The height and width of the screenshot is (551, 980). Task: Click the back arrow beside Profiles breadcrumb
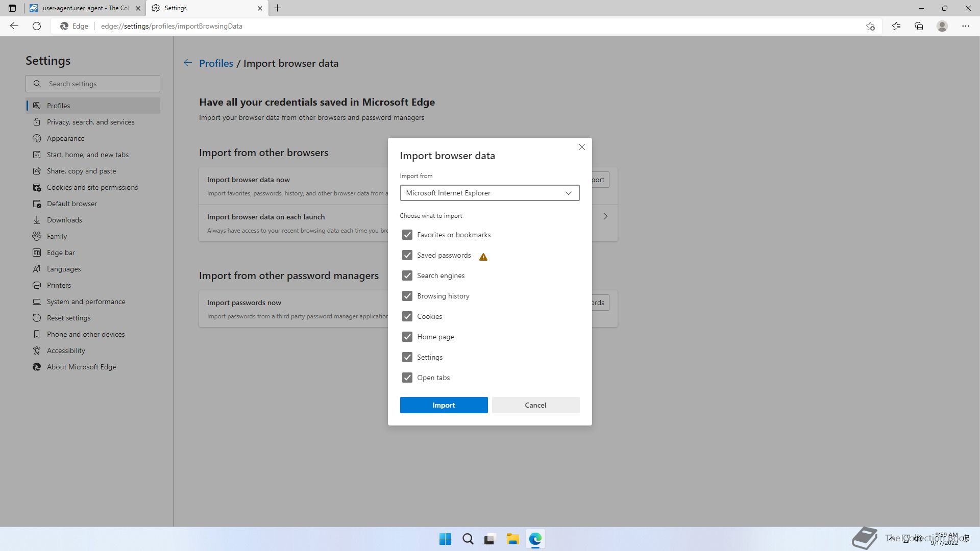point(188,63)
